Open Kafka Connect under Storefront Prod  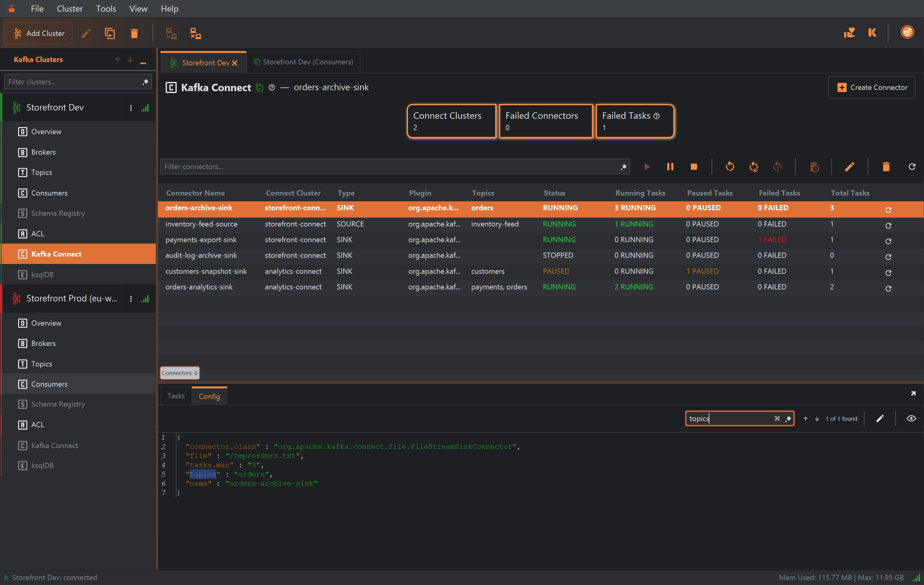pos(79,445)
